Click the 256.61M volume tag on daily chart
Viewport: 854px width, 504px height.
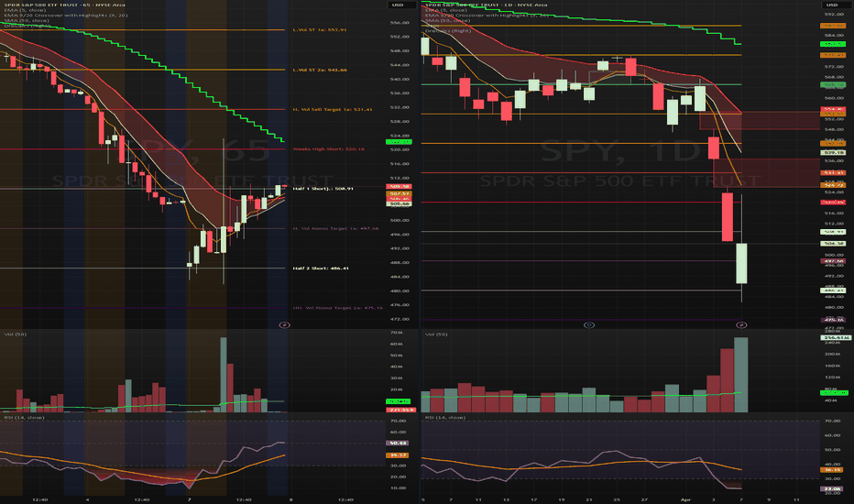click(835, 338)
